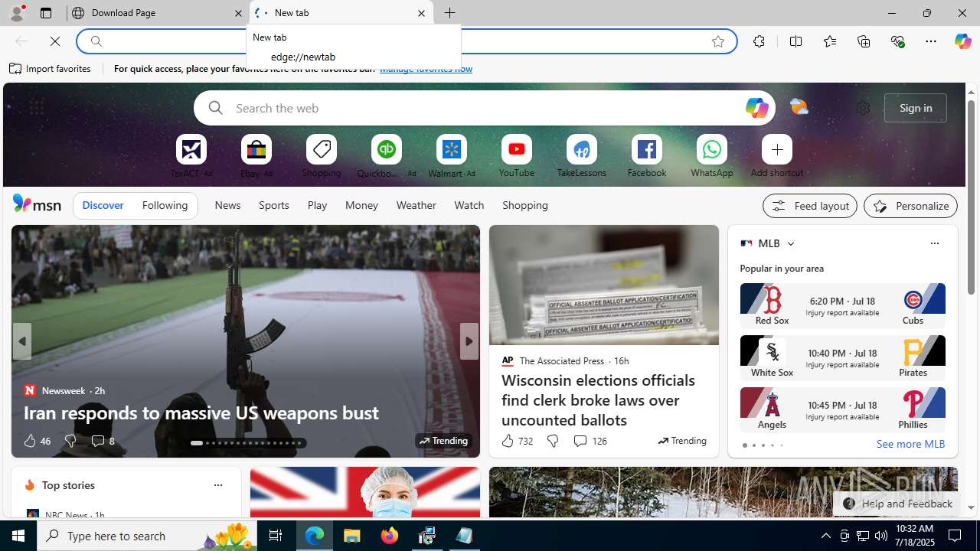Open the TaxACT shortcut tile

(x=191, y=150)
